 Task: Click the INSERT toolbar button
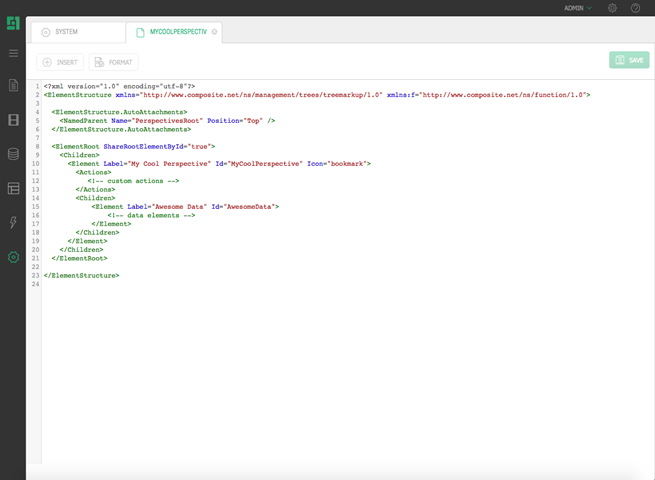(x=60, y=62)
